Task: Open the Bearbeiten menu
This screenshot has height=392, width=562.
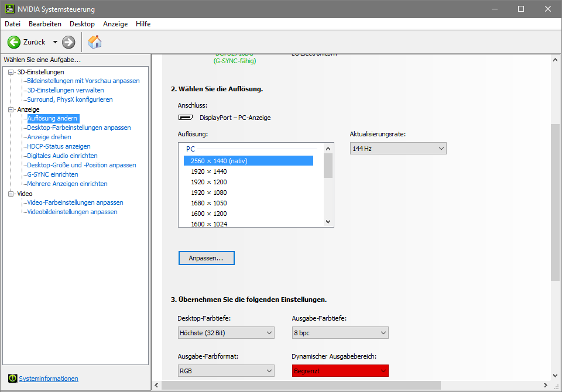Action: pyautogui.click(x=45, y=23)
